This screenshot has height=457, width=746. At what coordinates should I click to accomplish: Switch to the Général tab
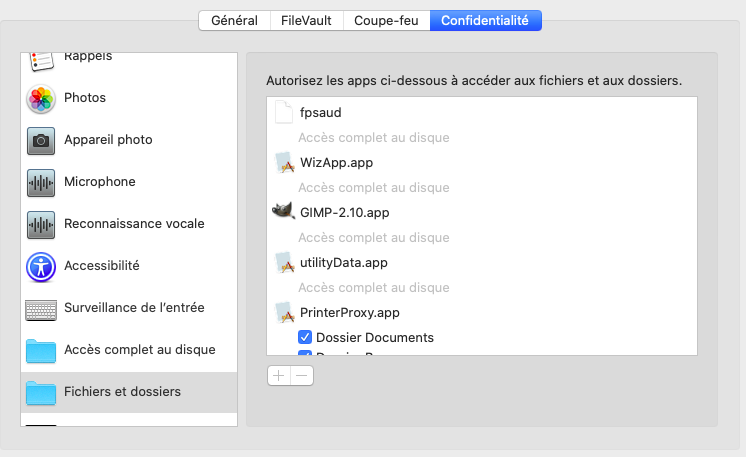pyautogui.click(x=234, y=20)
